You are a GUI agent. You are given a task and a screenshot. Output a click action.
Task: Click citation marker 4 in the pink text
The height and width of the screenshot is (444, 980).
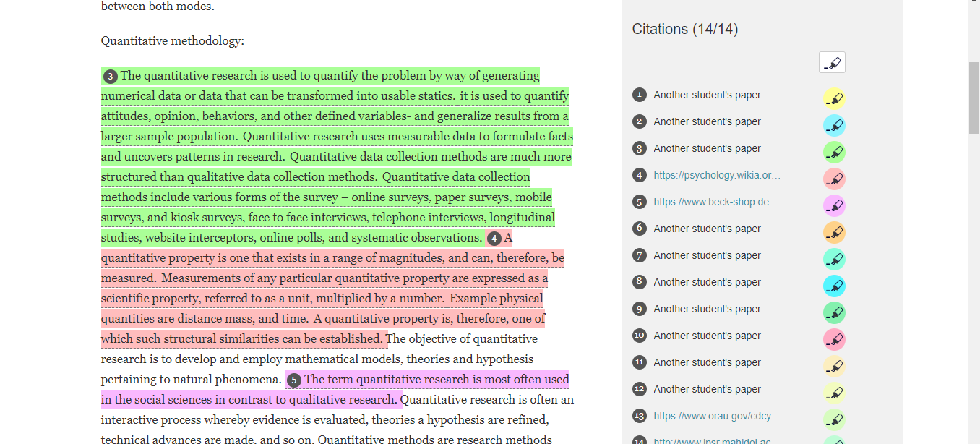[x=494, y=239]
